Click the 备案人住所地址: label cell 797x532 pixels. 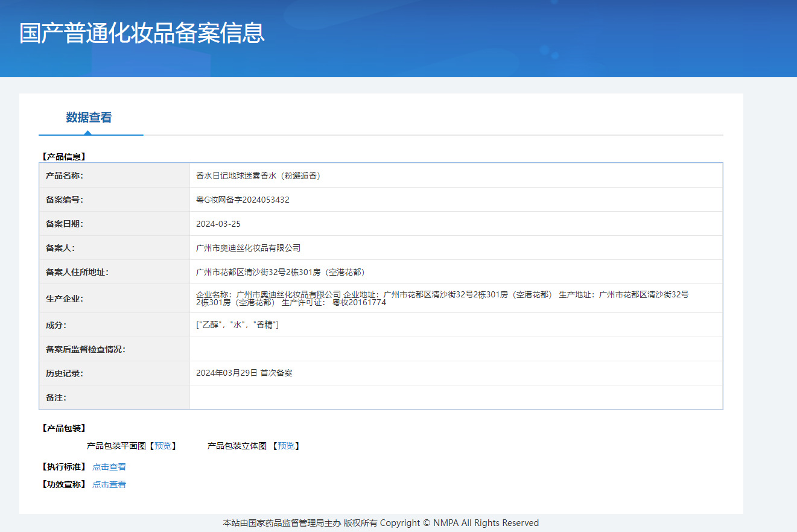point(115,272)
